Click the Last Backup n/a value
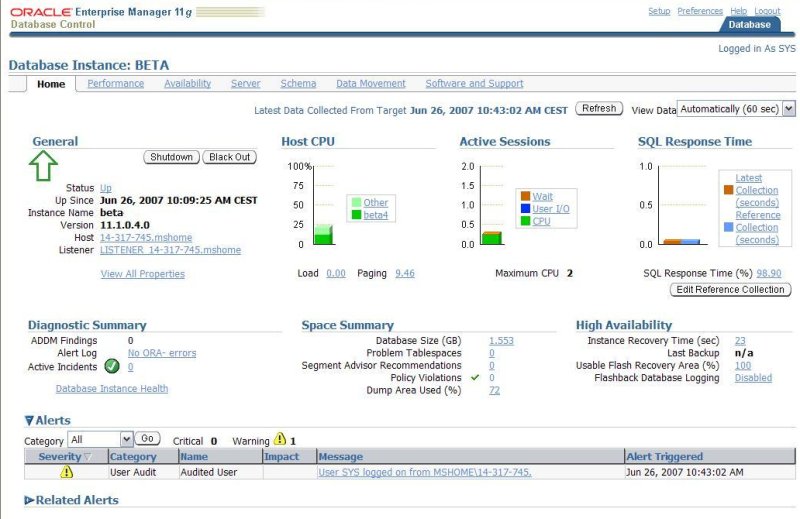800x519 pixels. coord(744,353)
